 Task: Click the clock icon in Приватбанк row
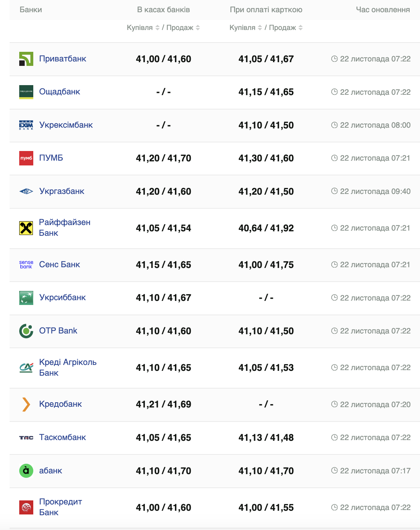[x=334, y=59]
